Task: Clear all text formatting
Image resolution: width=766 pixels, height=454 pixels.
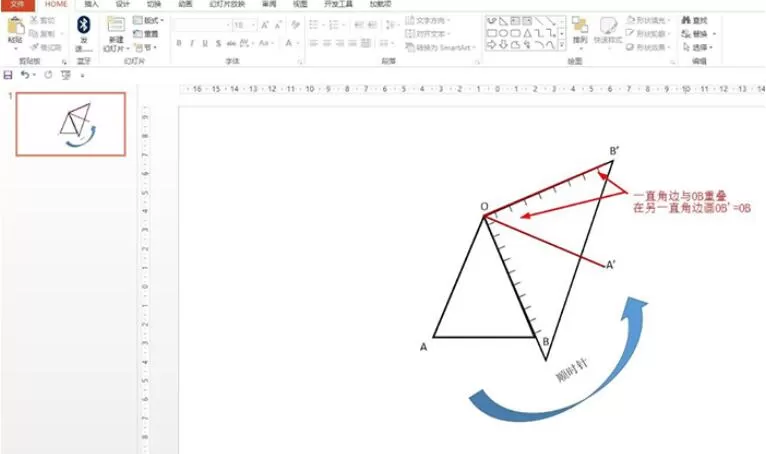Action: [295, 25]
